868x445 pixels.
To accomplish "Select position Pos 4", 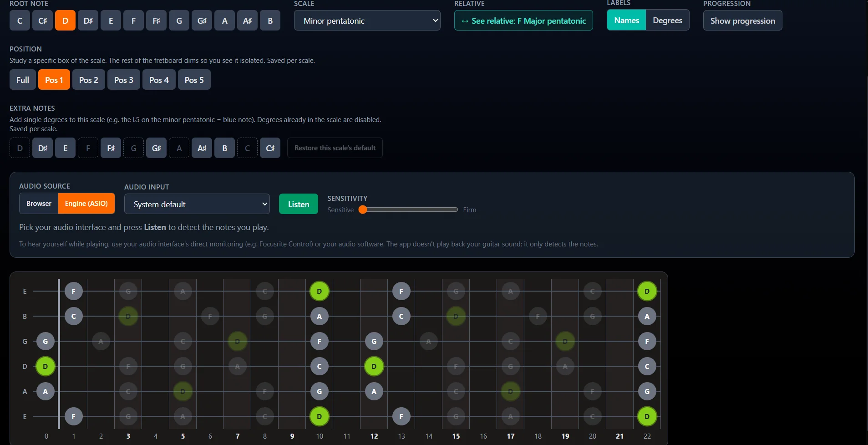I will point(159,80).
